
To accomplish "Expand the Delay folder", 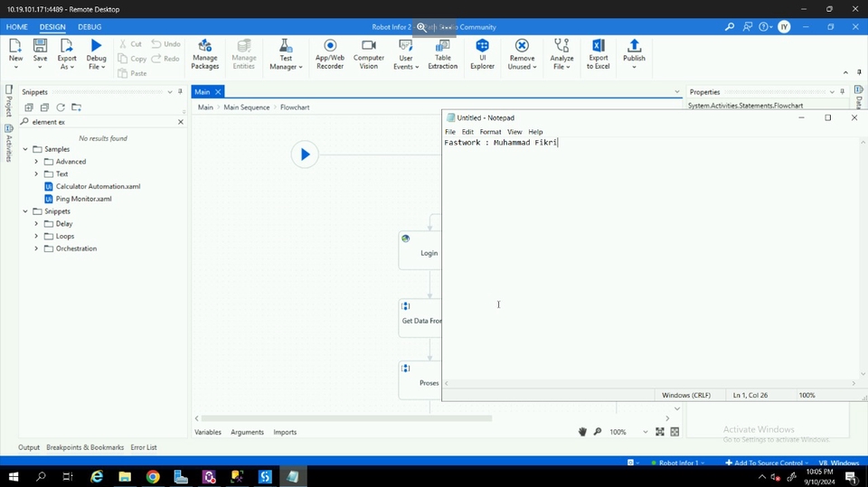I will pyautogui.click(x=36, y=223).
